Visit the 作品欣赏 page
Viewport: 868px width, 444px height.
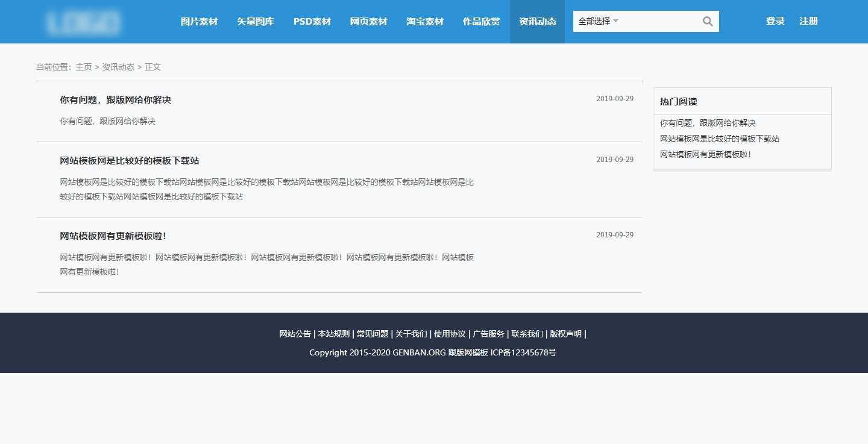tap(481, 21)
